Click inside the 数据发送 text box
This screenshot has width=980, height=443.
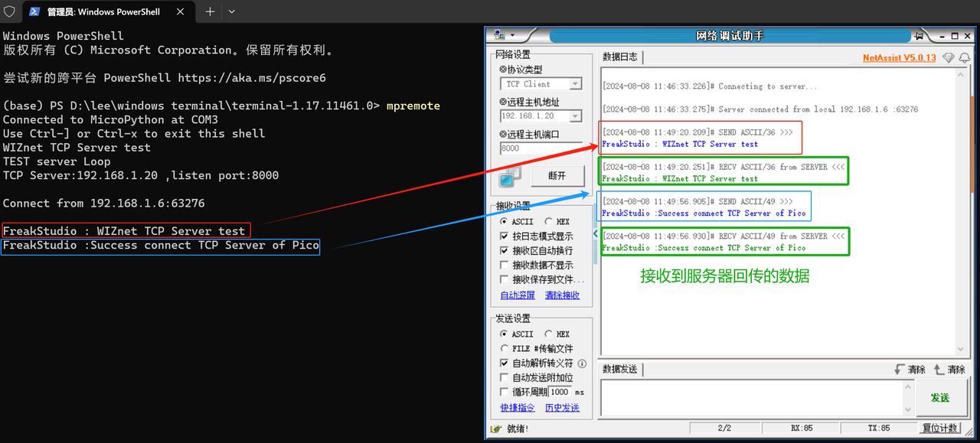point(753,398)
